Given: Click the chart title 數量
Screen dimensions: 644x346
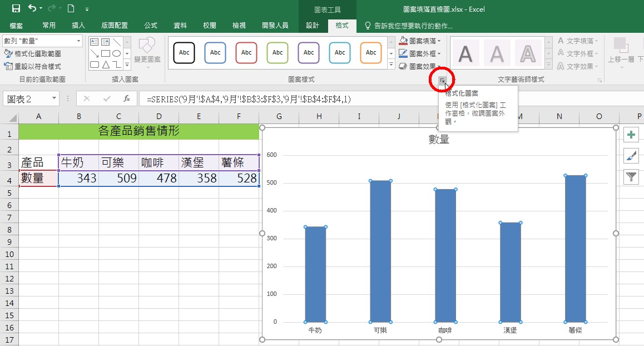Looking at the screenshot, I should coord(439,139).
